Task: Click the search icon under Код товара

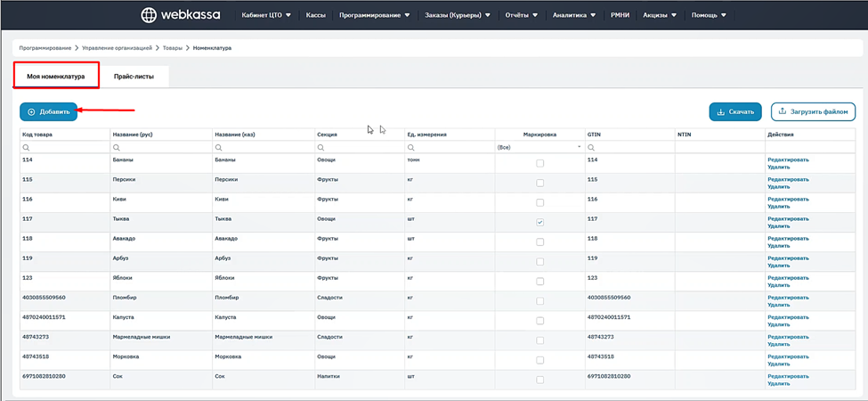Action: [27, 147]
